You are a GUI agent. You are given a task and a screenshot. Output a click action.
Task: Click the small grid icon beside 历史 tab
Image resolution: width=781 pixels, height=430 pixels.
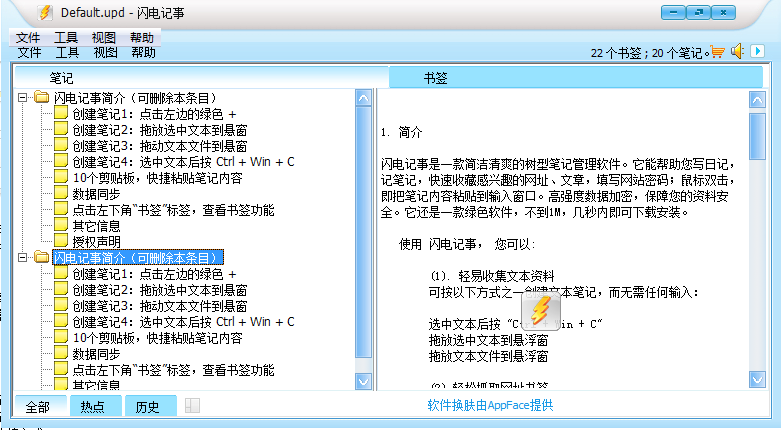click(193, 406)
